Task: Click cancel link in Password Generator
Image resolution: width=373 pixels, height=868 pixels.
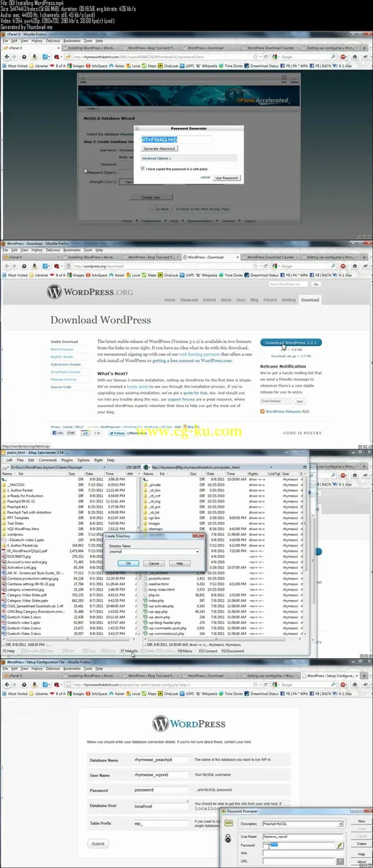Action: pyautogui.click(x=205, y=177)
